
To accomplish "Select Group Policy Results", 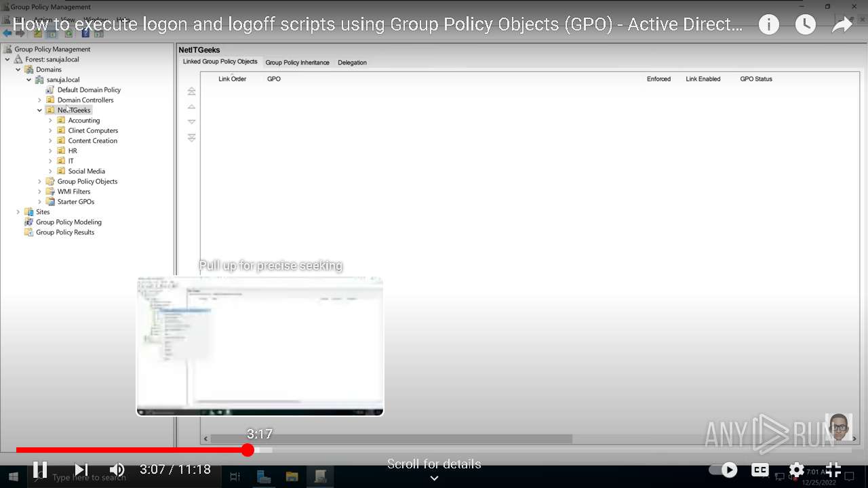I will click(x=65, y=232).
